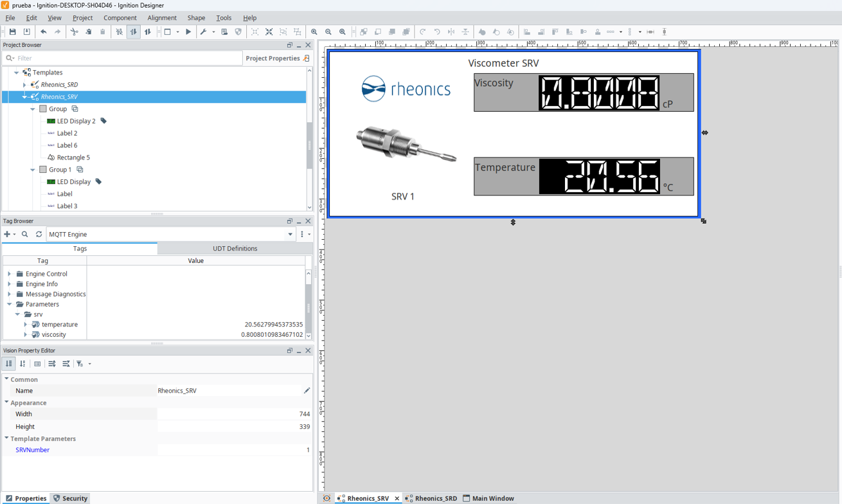The width and height of the screenshot is (842, 504).
Task: Click the Zoom Out magnifier icon
Action: point(328,32)
